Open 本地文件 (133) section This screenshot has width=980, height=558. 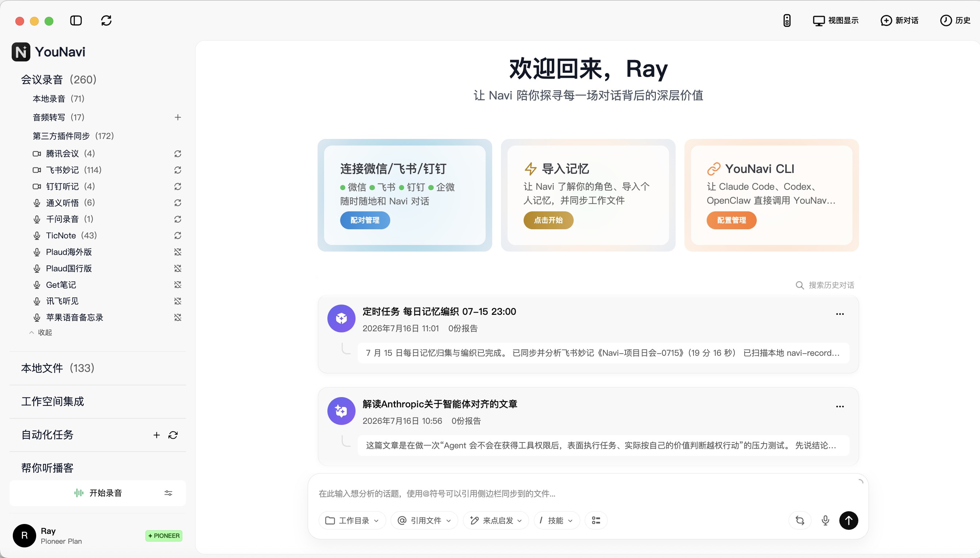58,368
